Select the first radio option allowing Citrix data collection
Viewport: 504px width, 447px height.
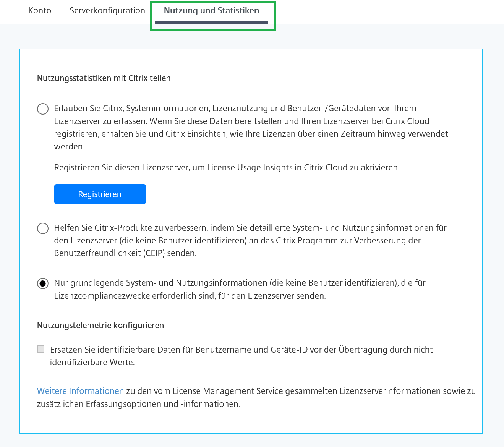pyautogui.click(x=42, y=109)
